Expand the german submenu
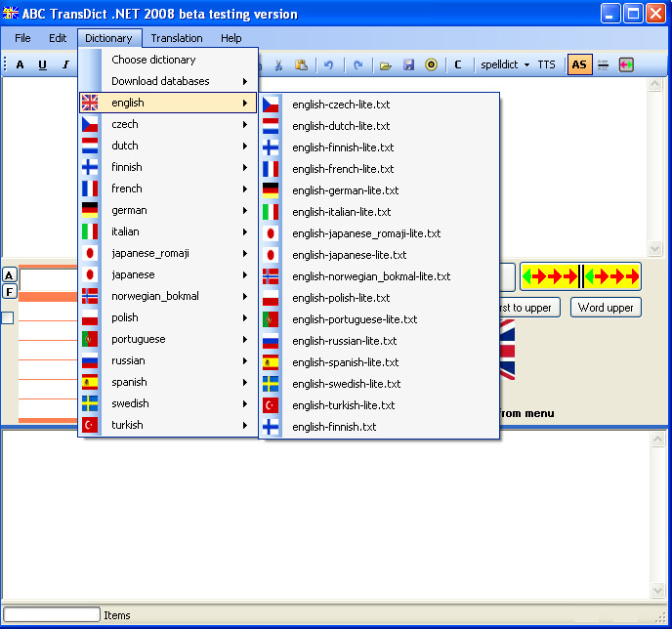The image size is (672, 629). click(168, 210)
